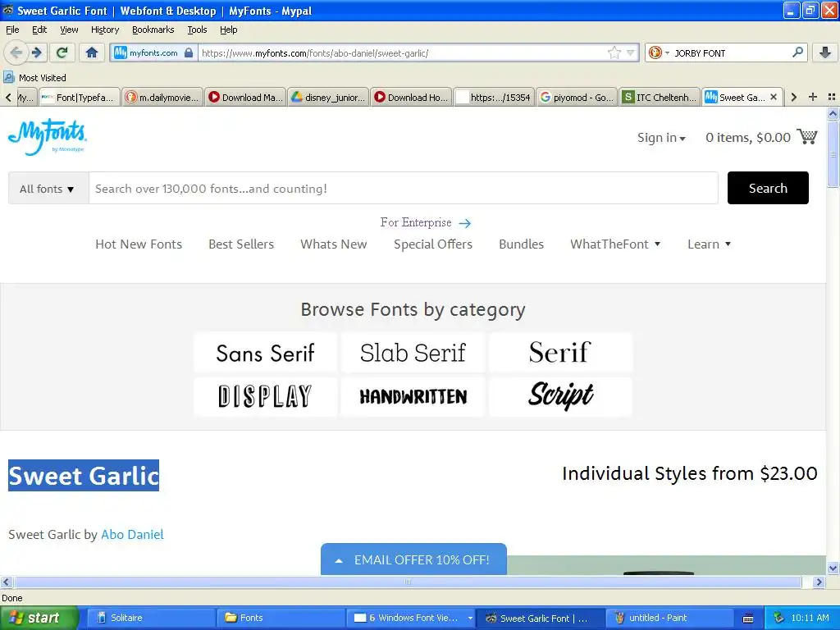Expand the Sign in dropdown
The height and width of the screenshot is (630, 840).
click(x=661, y=138)
